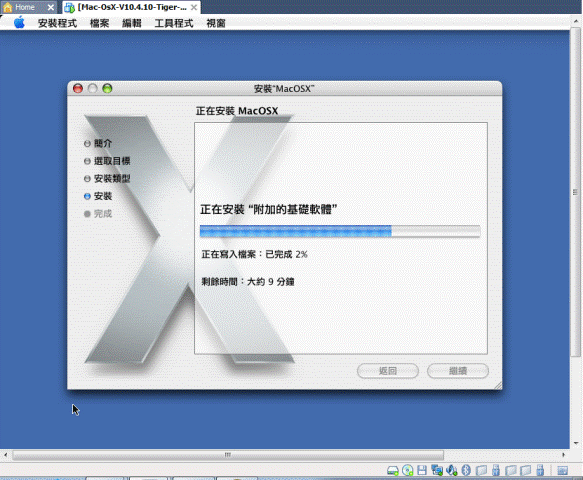583x480 pixels.
Task: Click the installation progress bar
Action: [340, 231]
